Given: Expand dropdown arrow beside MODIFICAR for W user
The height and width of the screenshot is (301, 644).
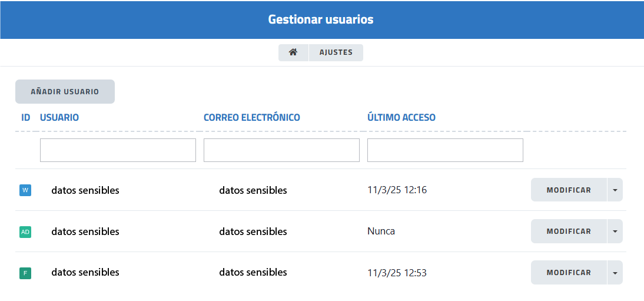Looking at the screenshot, I should pos(615,190).
